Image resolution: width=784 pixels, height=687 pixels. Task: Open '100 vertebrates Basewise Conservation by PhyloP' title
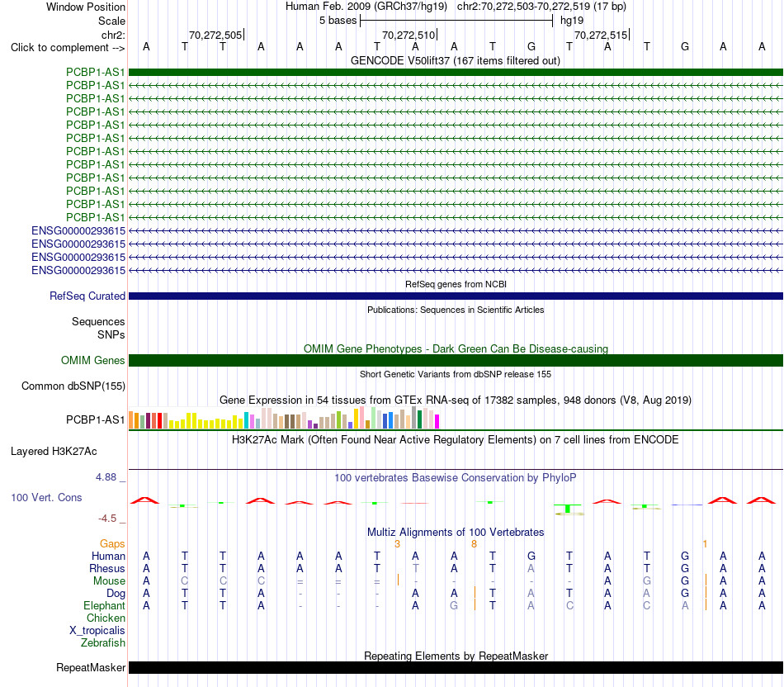pos(456,478)
